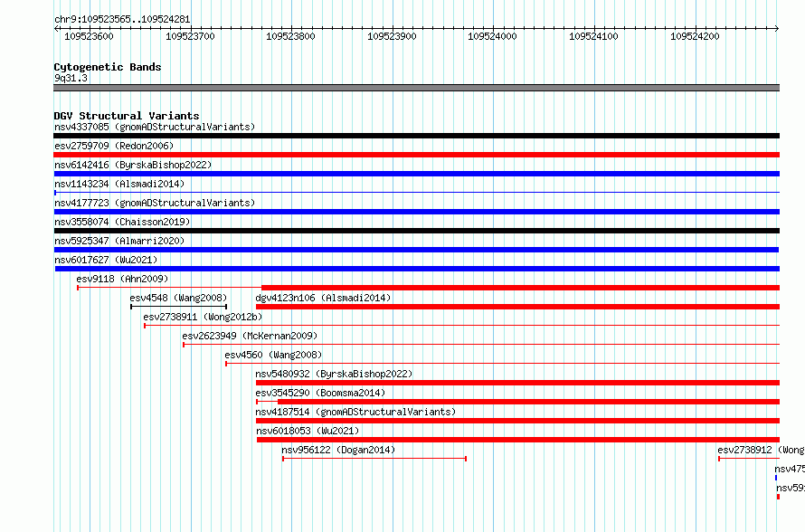The width and height of the screenshot is (805, 532).
Task: Click the thin red line under esv2623949
Action: tap(481, 345)
